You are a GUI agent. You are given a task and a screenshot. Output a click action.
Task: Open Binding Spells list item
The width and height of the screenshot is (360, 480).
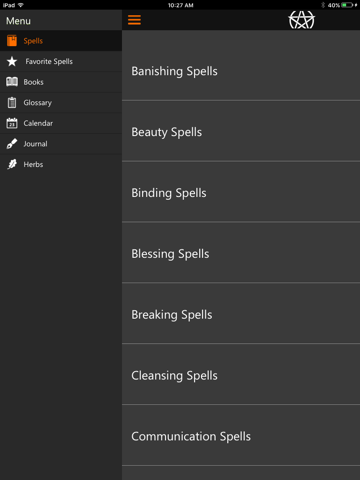(x=241, y=192)
